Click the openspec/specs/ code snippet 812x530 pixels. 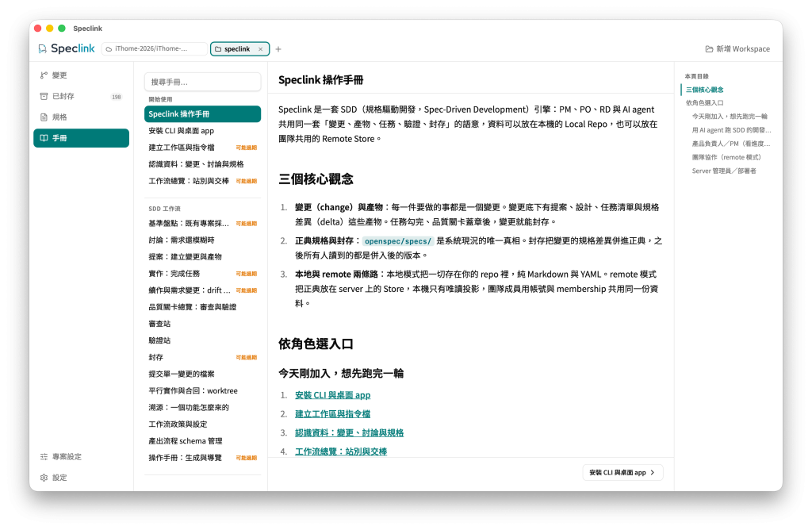click(398, 241)
